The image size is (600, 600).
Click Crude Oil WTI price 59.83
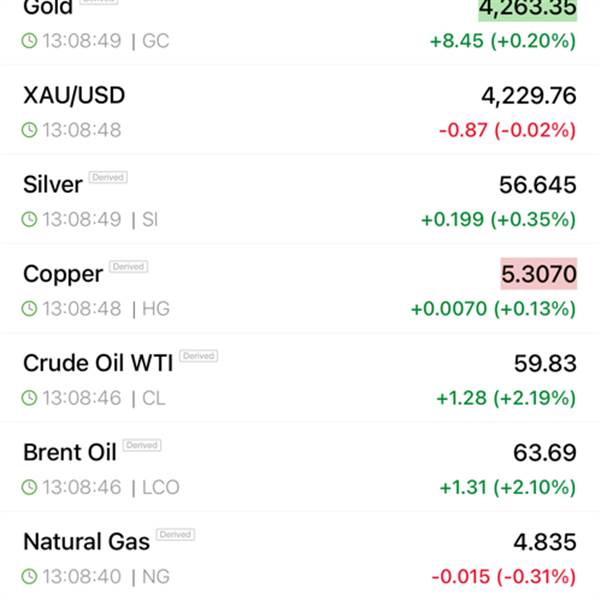point(544,363)
